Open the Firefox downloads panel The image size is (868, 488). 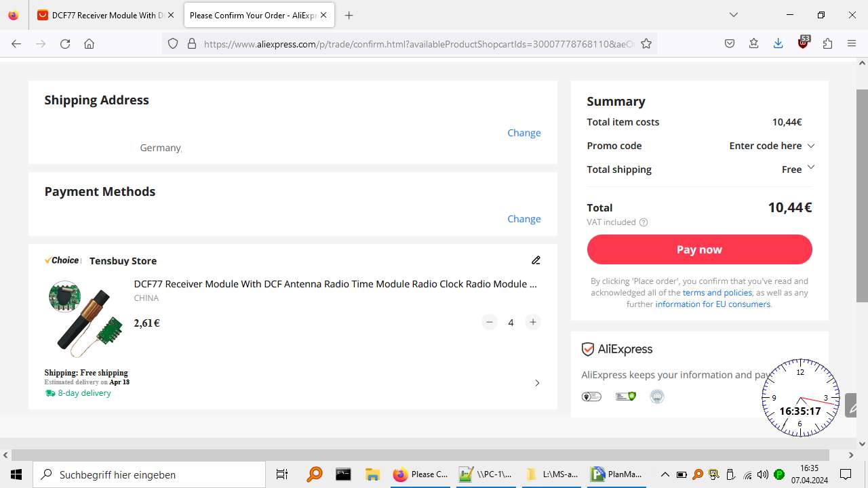[x=778, y=43]
